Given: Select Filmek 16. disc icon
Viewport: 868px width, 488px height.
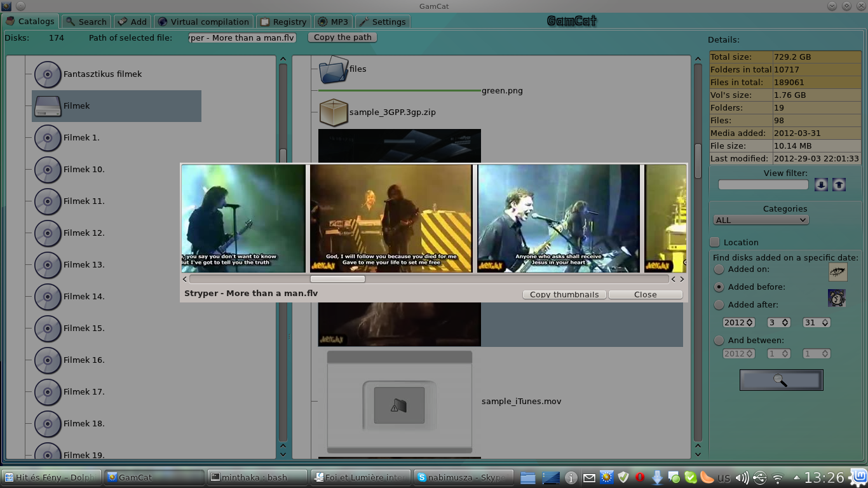Looking at the screenshot, I should pos(48,360).
